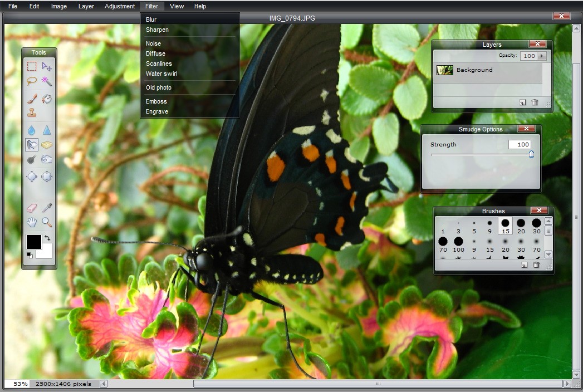583x392 pixels.
Task: Click the Smudge Strength slider handle
Action: point(531,154)
